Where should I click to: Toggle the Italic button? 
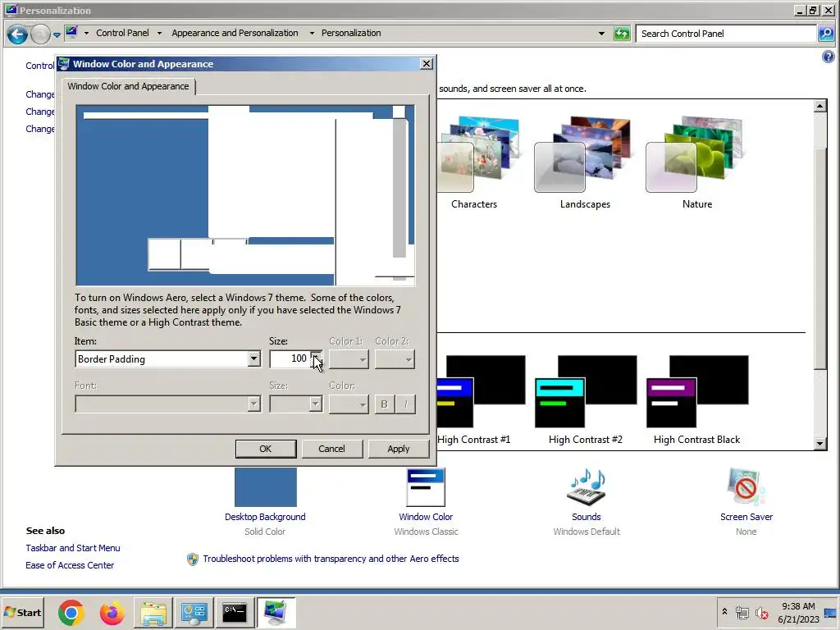point(405,404)
